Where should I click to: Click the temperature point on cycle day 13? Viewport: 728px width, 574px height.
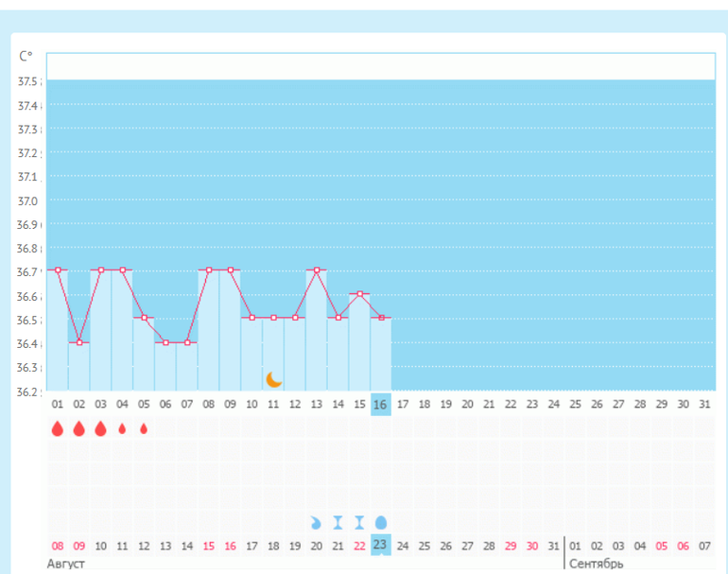pos(317,270)
